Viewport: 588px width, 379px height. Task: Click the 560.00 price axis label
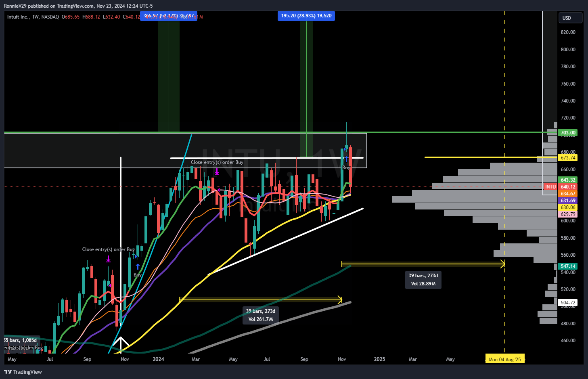568,255
